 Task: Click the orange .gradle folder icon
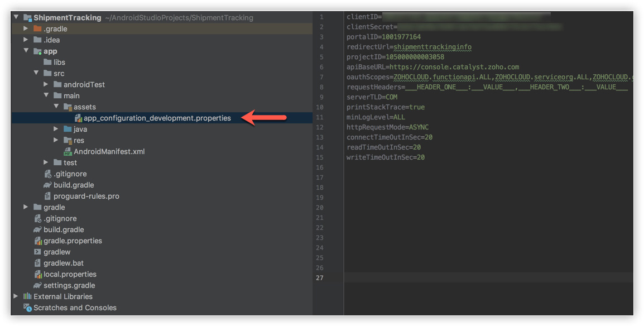[x=37, y=28]
